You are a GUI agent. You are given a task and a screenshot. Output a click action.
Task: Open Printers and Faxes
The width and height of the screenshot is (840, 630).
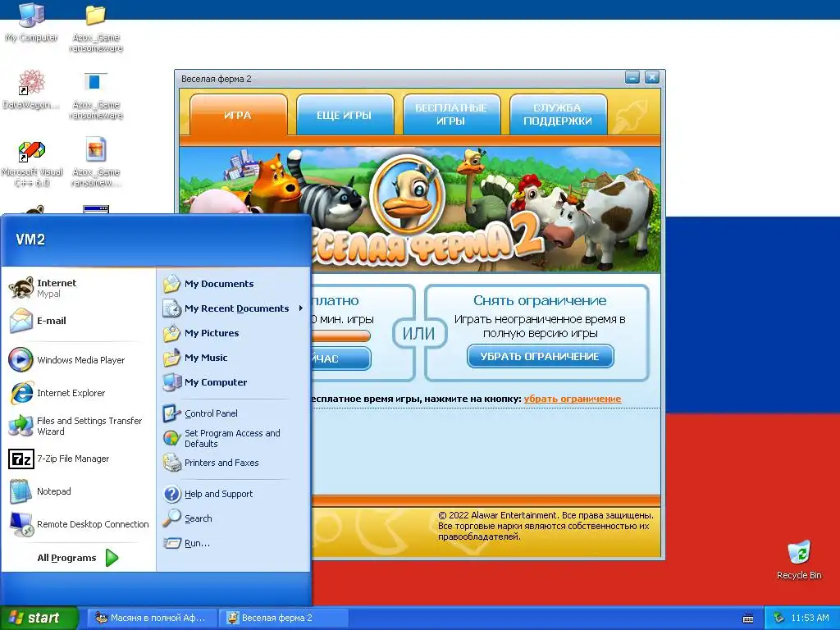[x=234, y=463]
